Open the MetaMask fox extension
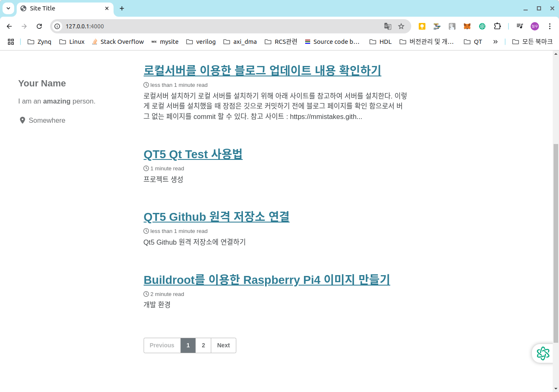The image size is (559, 392). click(467, 26)
